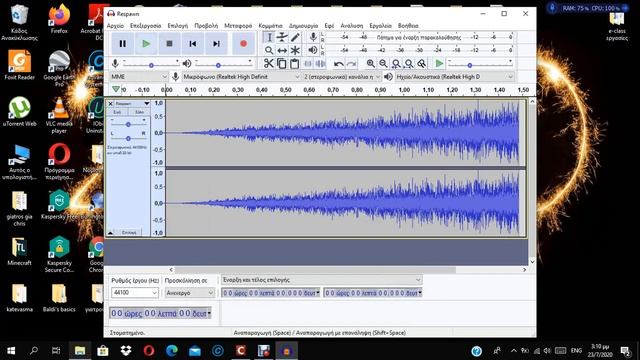Viewport: 640px width, 360px height.
Task: Skip to end of the project
Action: coord(216,44)
